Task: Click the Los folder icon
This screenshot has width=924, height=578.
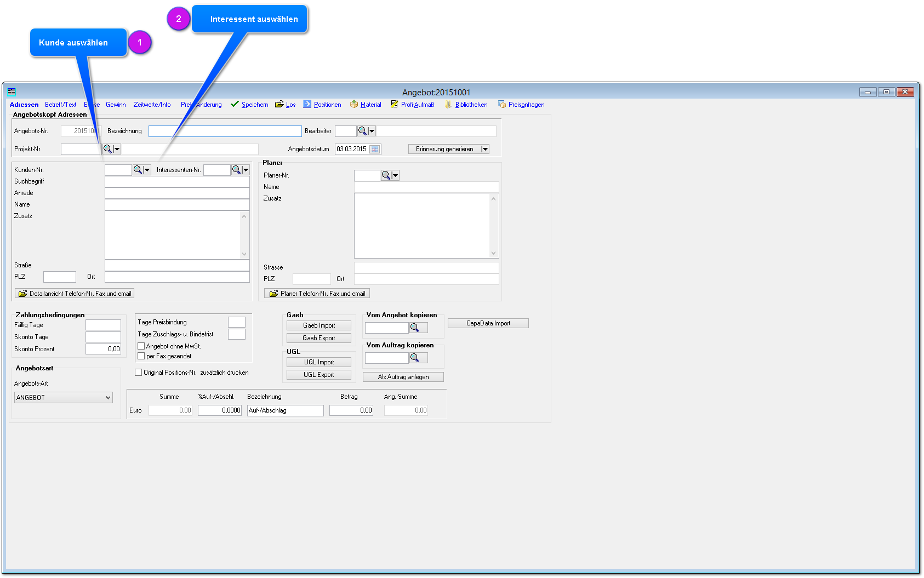Action: click(x=280, y=104)
